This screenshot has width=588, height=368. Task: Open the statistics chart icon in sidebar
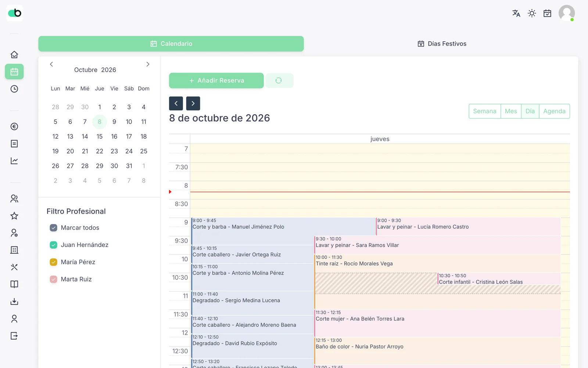pyautogui.click(x=14, y=161)
